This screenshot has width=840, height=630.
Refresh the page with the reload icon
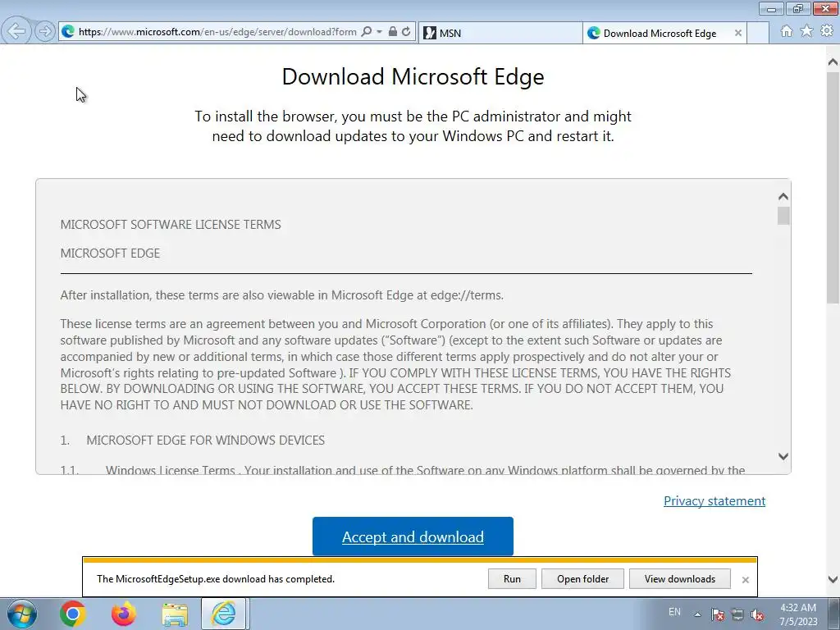tap(406, 32)
